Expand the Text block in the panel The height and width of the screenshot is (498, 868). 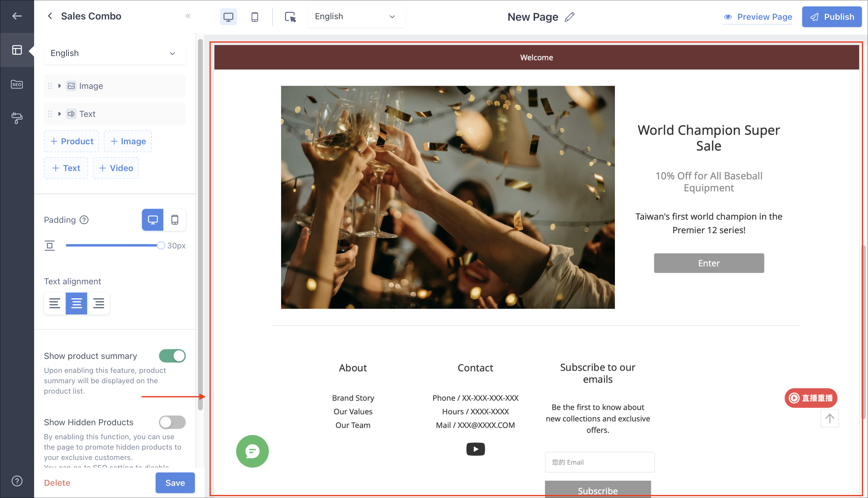(x=59, y=114)
